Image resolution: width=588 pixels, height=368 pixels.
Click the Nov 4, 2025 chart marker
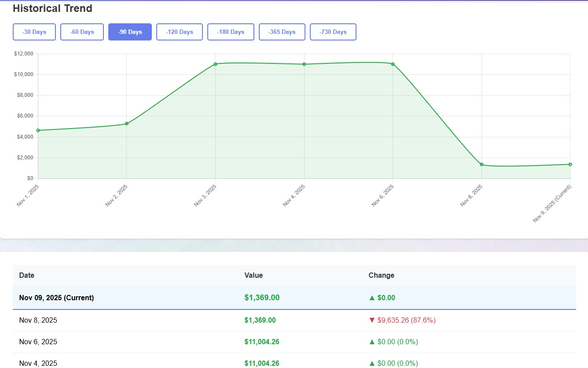pyautogui.click(x=304, y=64)
